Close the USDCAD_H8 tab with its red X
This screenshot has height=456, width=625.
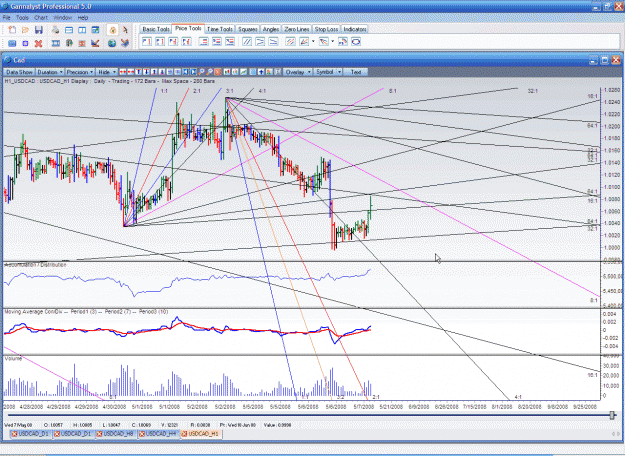point(100,434)
